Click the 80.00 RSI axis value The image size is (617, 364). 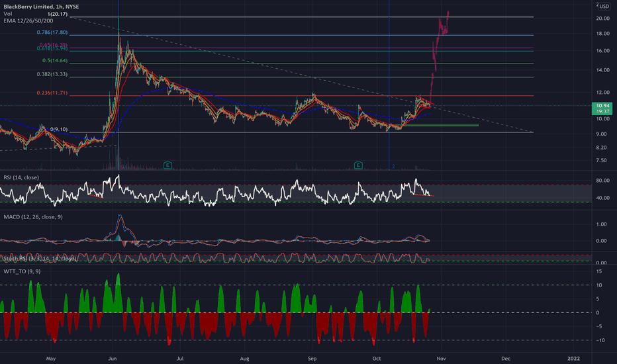603,181
